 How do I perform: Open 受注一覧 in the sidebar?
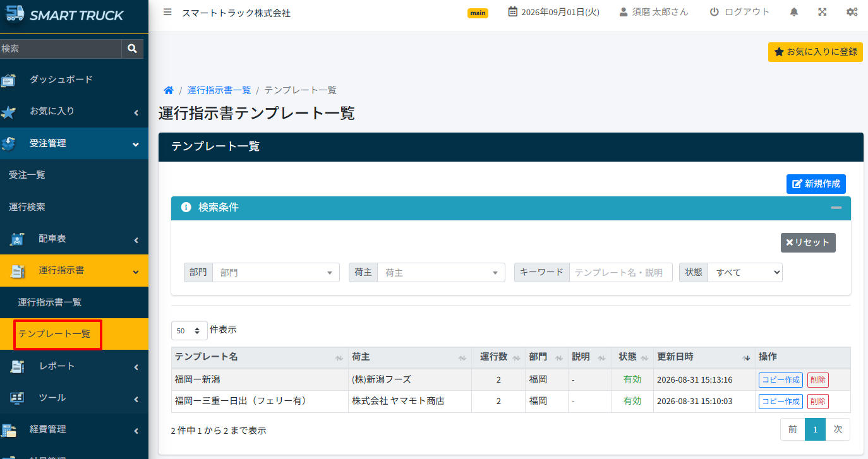[x=74, y=175]
